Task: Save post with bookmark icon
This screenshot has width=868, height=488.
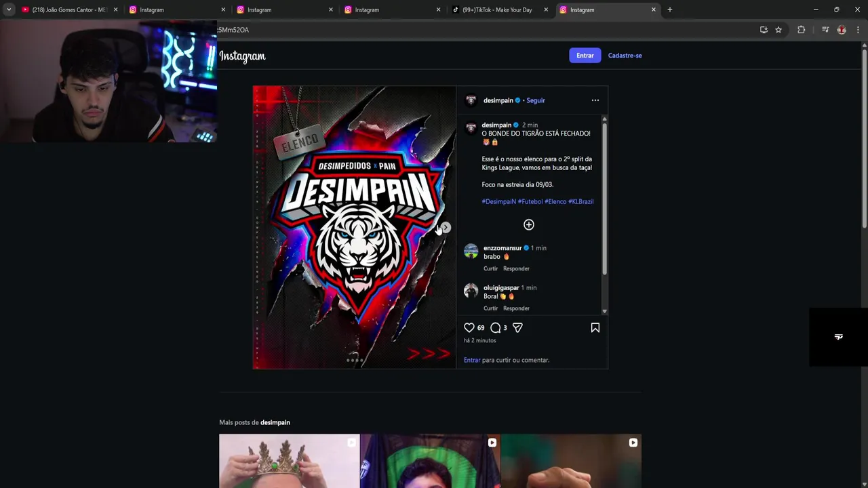Action: (x=595, y=327)
